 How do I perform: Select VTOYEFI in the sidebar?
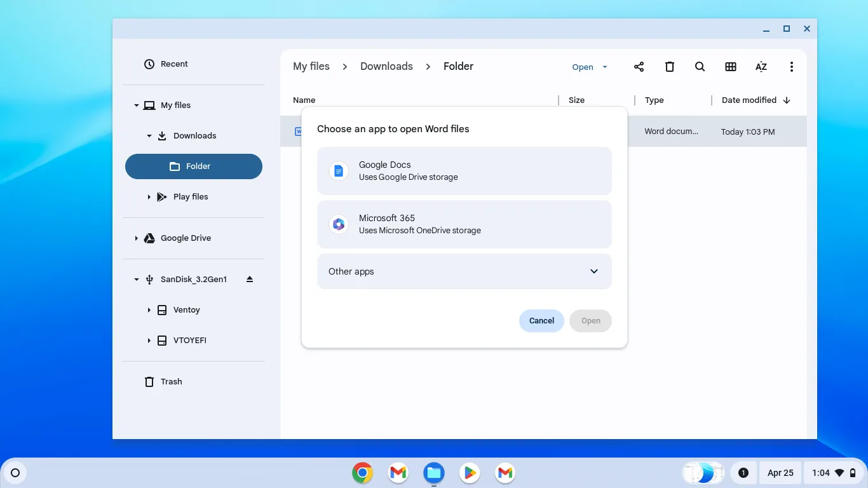point(194,341)
